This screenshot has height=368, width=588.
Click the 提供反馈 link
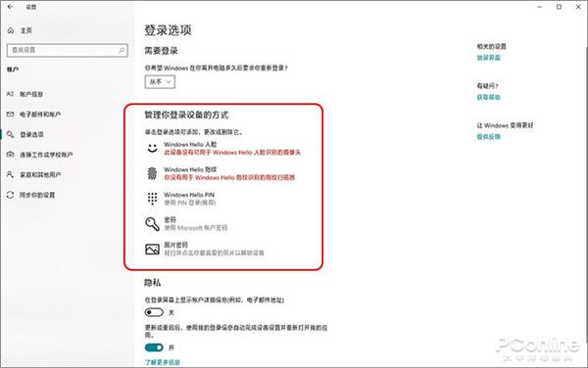(488, 137)
